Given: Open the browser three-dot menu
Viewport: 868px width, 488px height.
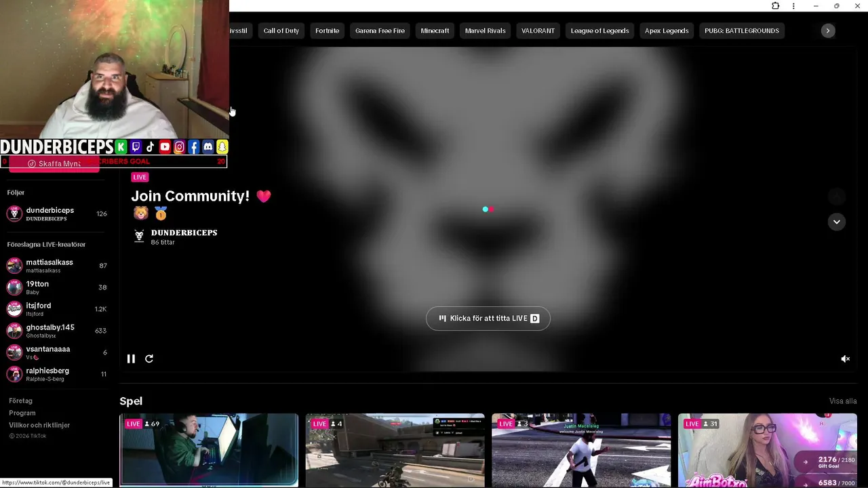Looking at the screenshot, I should pyautogui.click(x=793, y=6).
